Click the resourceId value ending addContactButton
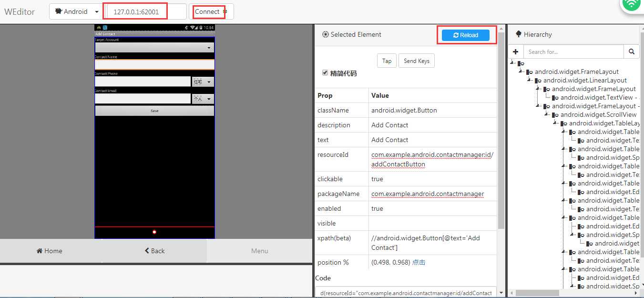This screenshot has height=298, width=644. (x=432, y=159)
